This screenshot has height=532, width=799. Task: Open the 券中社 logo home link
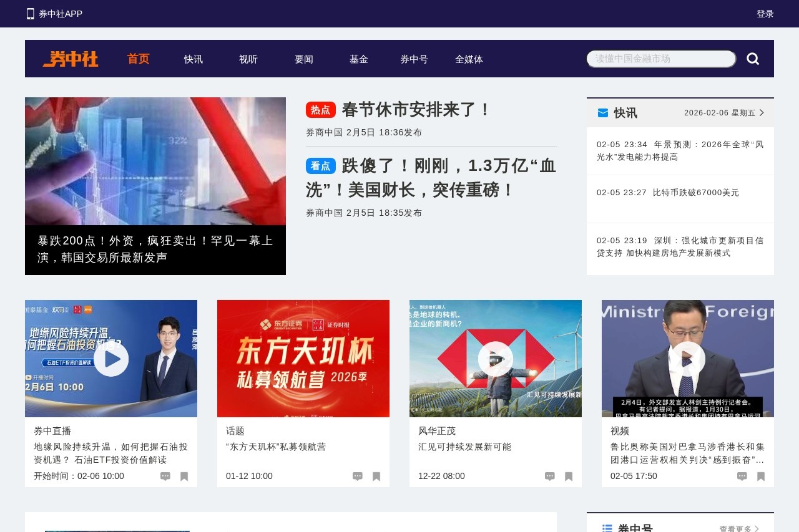[x=71, y=59]
